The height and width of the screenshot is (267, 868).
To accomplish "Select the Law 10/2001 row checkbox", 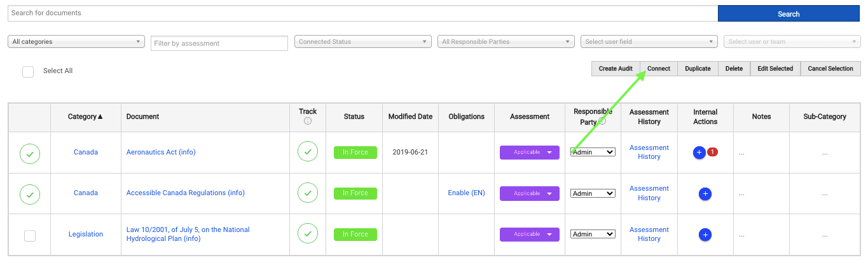I will pyautogui.click(x=30, y=236).
